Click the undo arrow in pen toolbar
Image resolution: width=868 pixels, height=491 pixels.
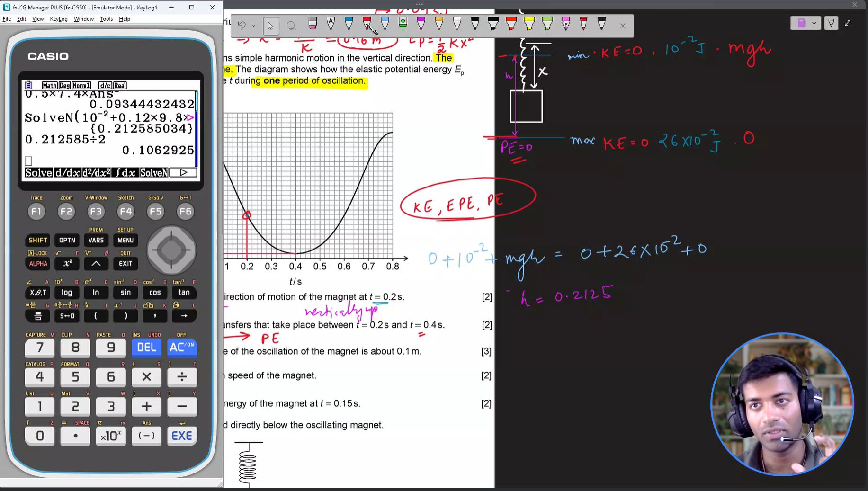click(x=242, y=26)
